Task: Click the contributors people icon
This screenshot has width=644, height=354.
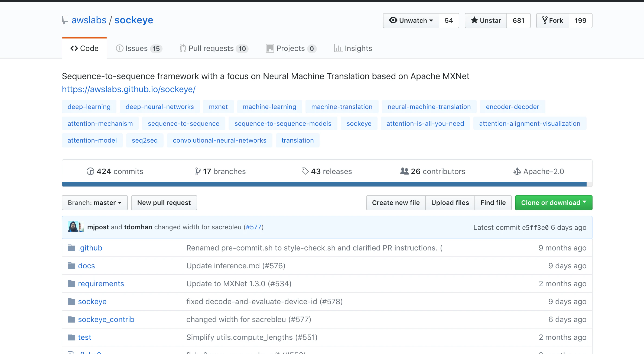Action: coord(404,171)
